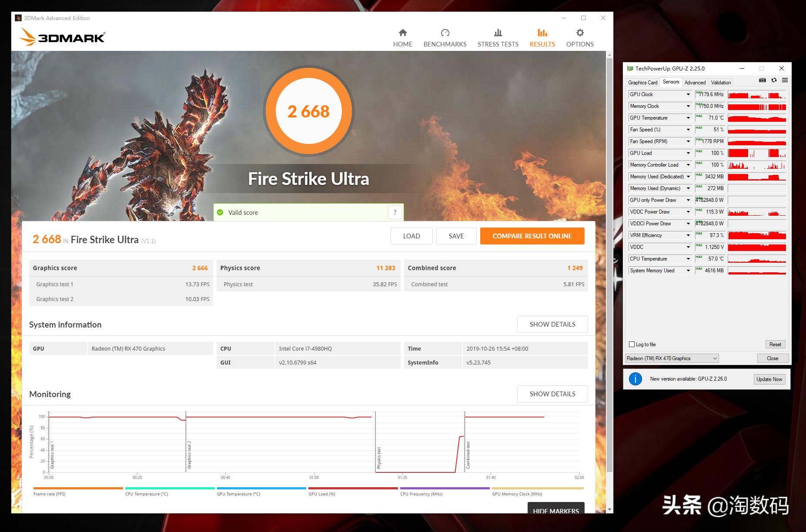This screenshot has width=806, height=532.
Task: Click Compare Result Online button
Action: 532,236
